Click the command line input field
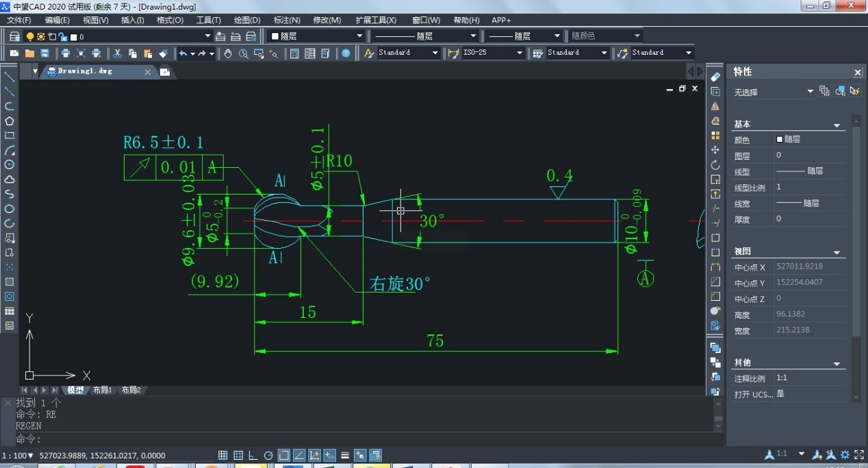The image size is (868, 468). tap(342, 439)
